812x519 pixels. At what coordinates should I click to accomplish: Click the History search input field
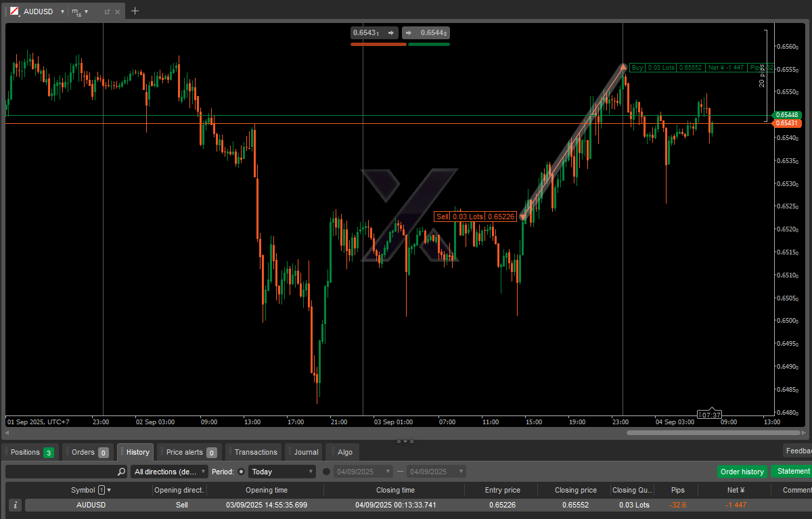point(61,472)
